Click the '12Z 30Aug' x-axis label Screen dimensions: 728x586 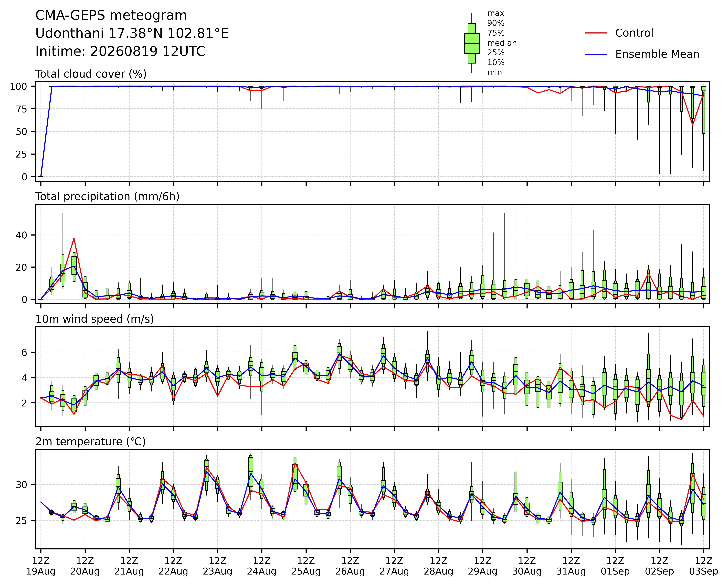coord(527,566)
